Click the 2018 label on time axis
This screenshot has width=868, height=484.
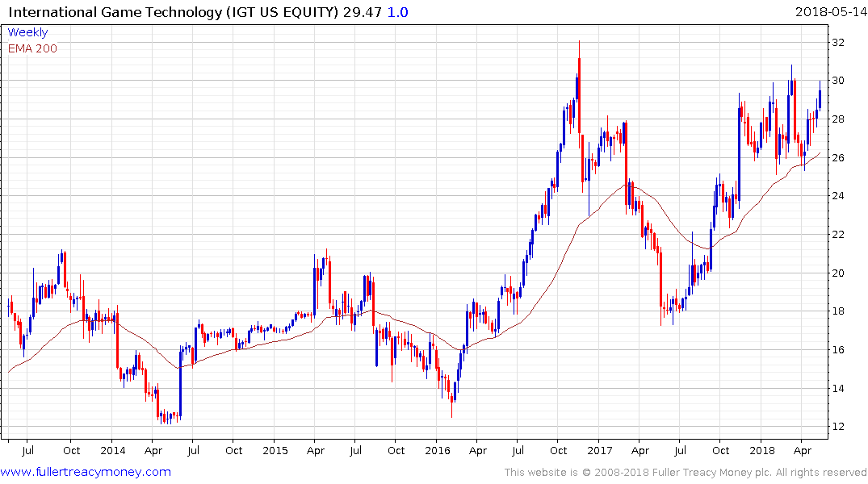pyautogui.click(x=762, y=451)
